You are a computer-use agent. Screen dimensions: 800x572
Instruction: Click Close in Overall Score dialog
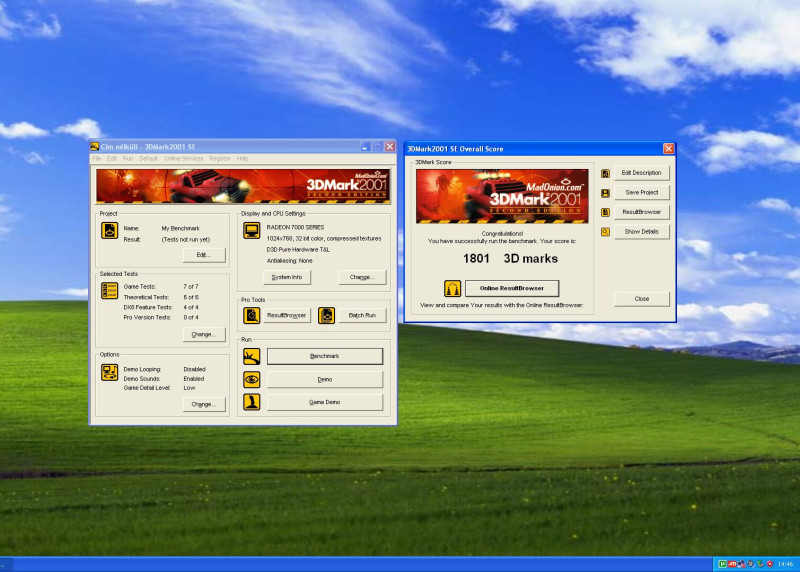tap(641, 299)
